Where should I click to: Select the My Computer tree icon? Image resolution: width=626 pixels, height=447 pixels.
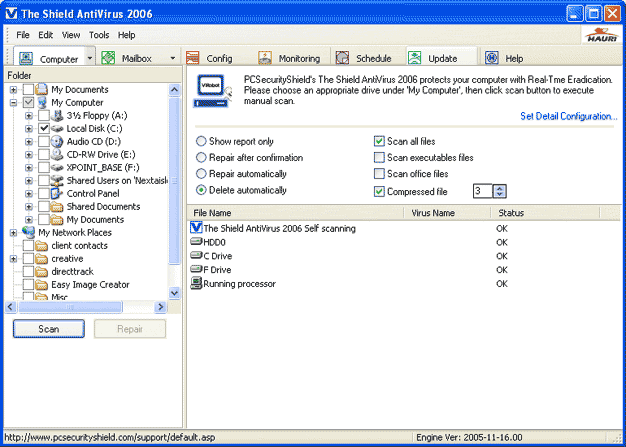43,103
